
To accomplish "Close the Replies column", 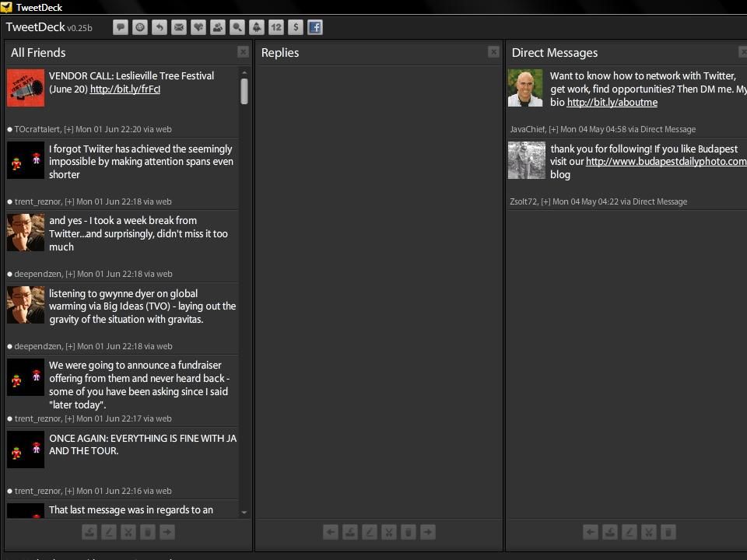I will tap(493, 52).
